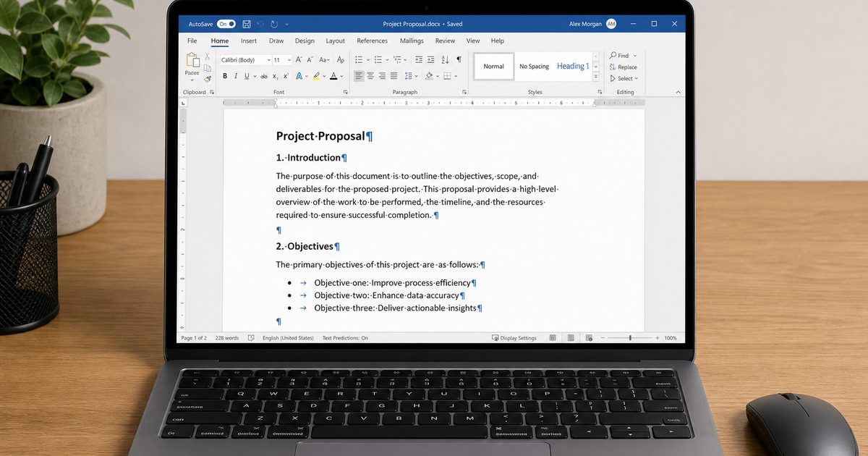Open the Select dropdown in Editing
Image resolution: width=868 pixels, height=456 pixels.
tap(624, 78)
